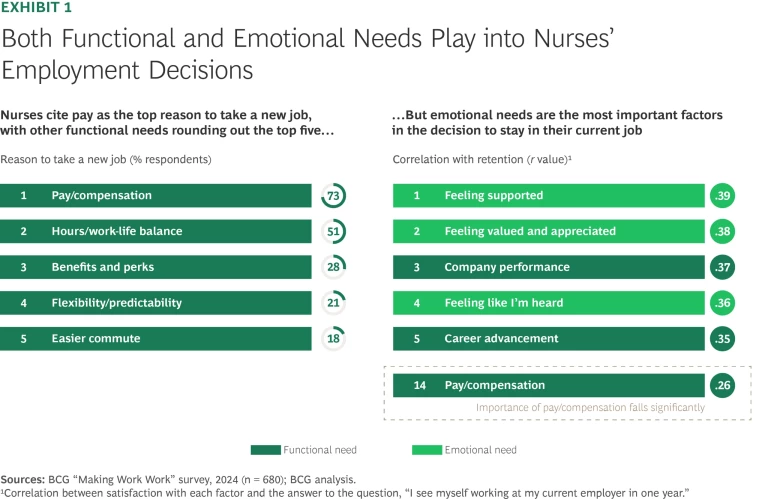This screenshot has width=768, height=499.
Task: Click the 21 percent circle indicator
Action: click(x=333, y=303)
